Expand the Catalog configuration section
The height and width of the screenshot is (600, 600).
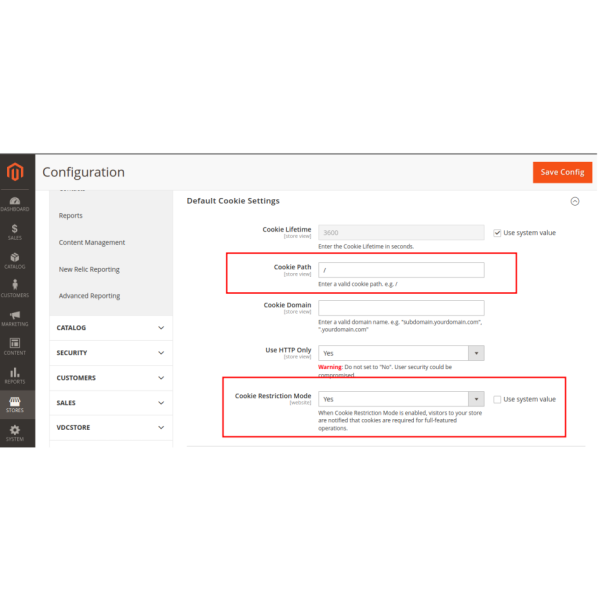(x=110, y=328)
